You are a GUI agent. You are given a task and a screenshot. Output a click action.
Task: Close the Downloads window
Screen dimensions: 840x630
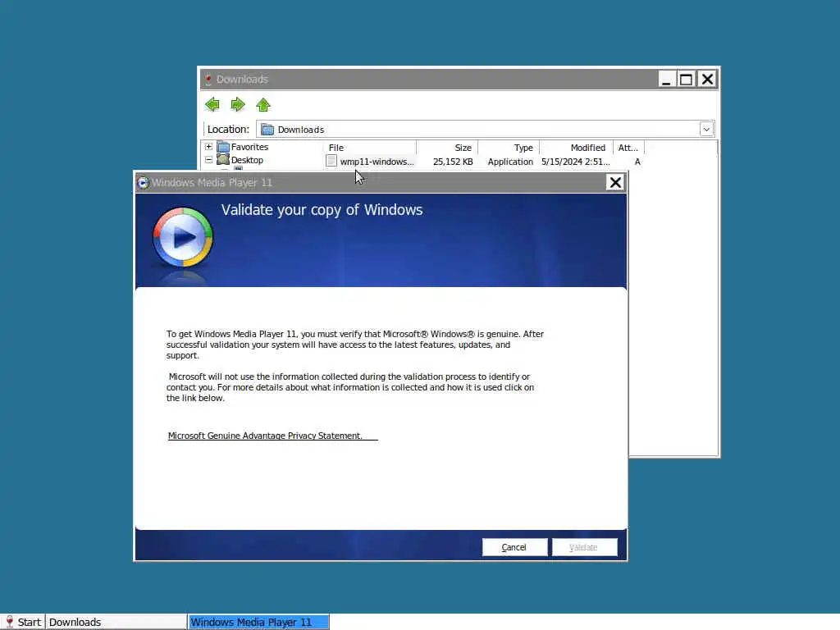tap(707, 80)
